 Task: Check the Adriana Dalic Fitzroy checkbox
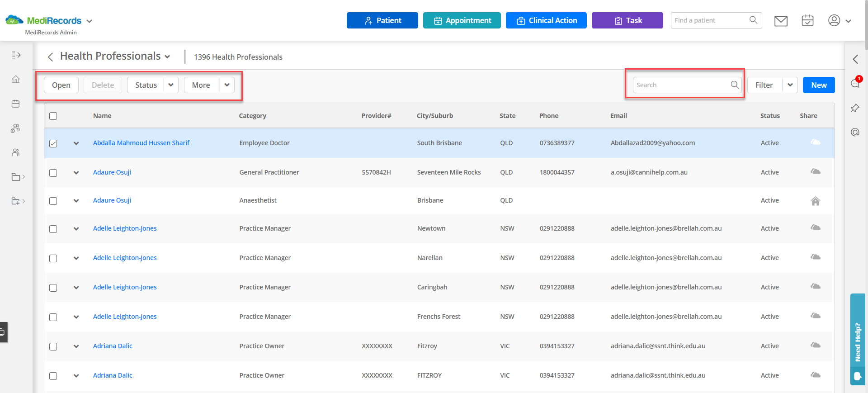(x=53, y=346)
